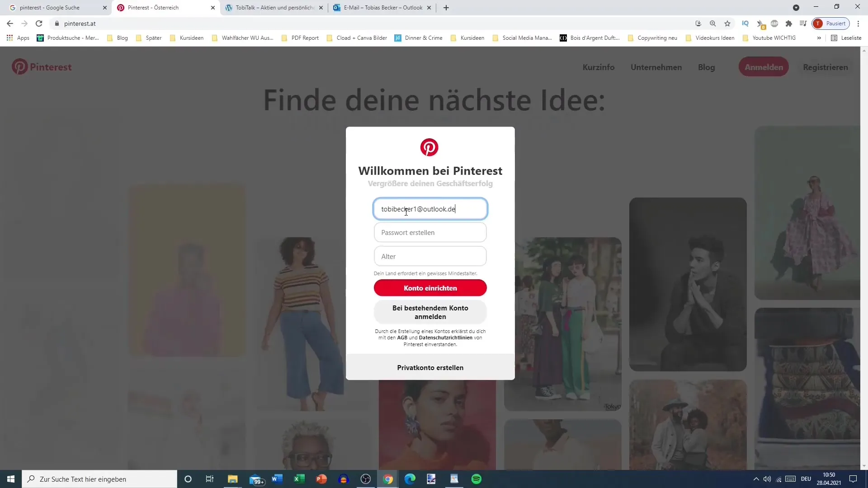The image size is (868, 488).
Task: Close the pinterest - Google Suche tab
Action: (x=105, y=8)
